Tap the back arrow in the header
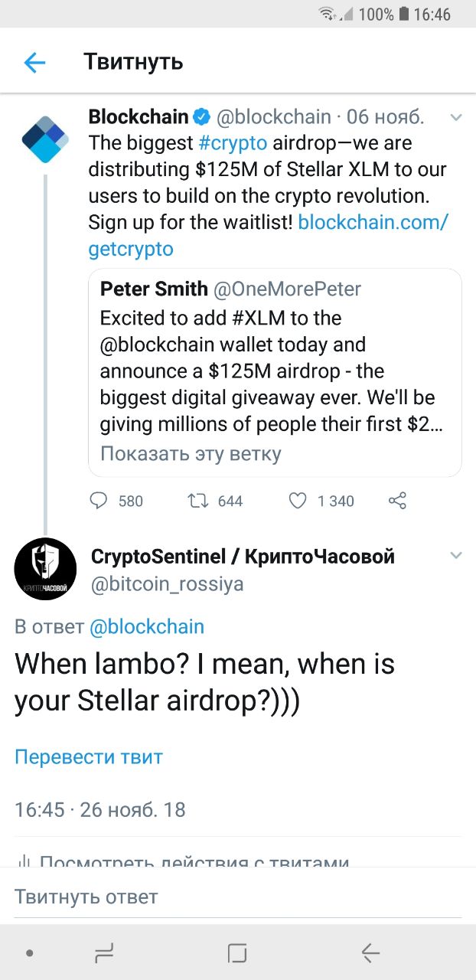Image resolution: width=476 pixels, height=980 pixels. [x=35, y=62]
